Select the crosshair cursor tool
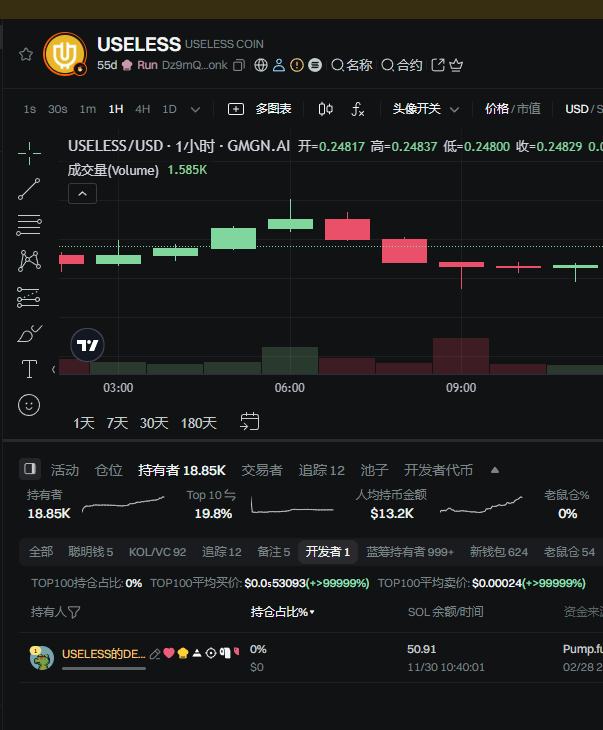 29,153
